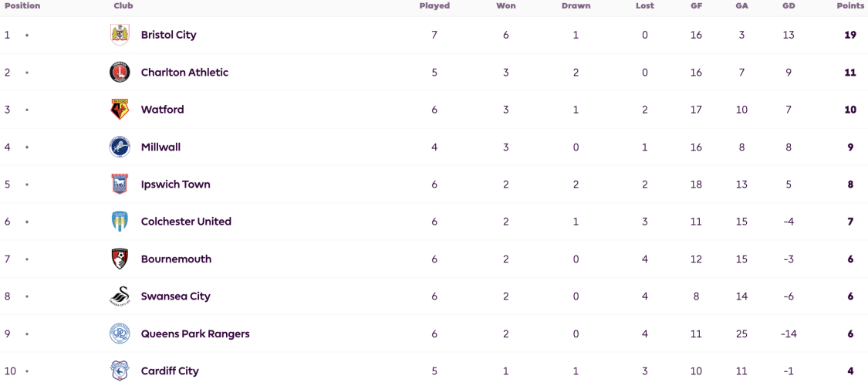
Task: Click the position dot beside Millwall
Action: point(26,147)
